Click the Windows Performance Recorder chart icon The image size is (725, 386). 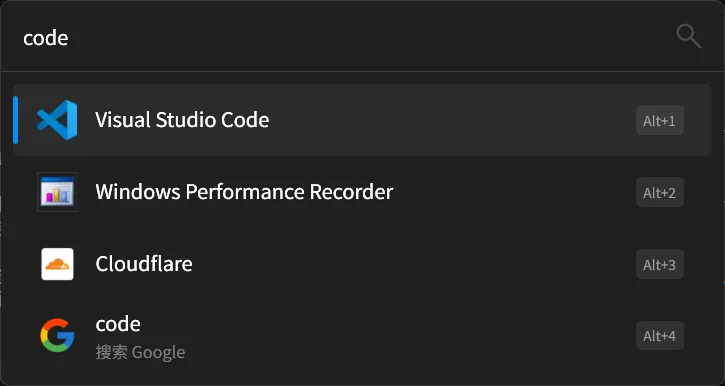click(57, 192)
